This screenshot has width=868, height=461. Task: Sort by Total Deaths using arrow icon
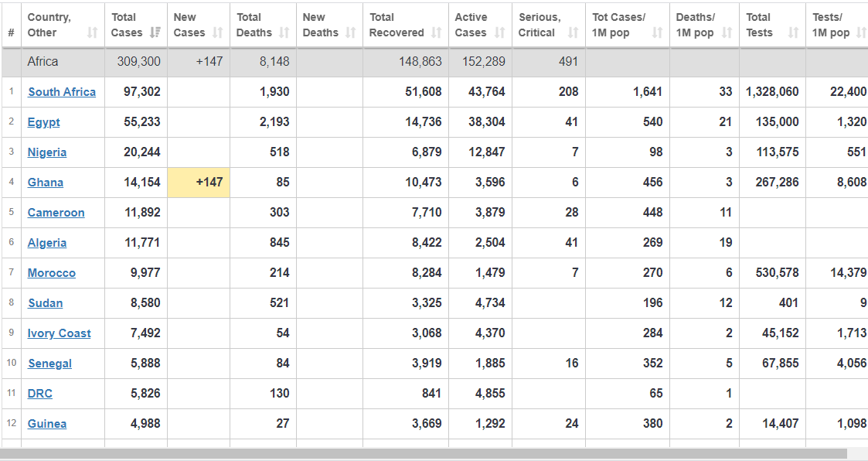point(284,32)
